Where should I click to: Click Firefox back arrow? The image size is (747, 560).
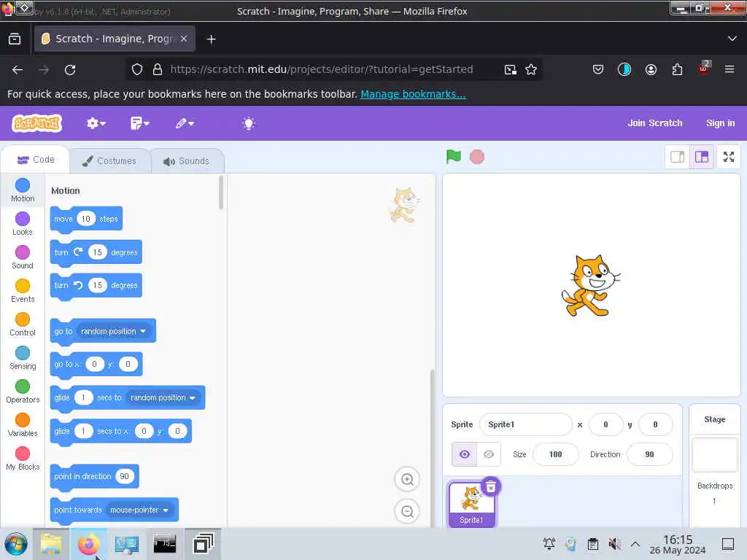[x=18, y=69]
